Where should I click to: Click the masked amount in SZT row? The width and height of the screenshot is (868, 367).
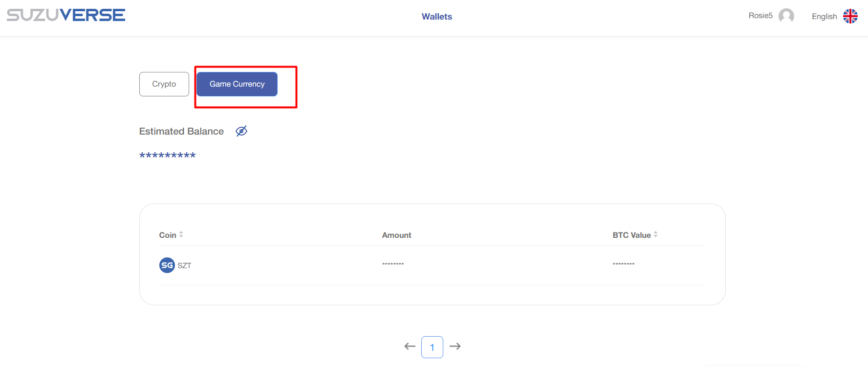point(393,265)
